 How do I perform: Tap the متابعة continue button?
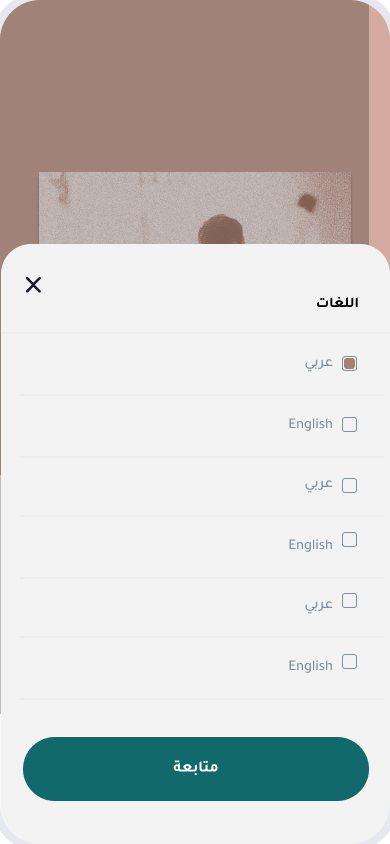(x=196, y=769)
